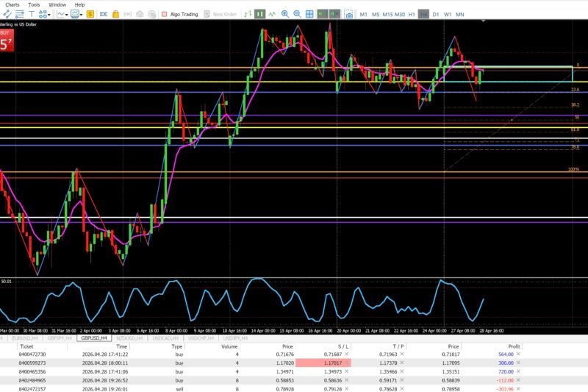Viewport: 588px width, 392px height.
Task: Open the chart templates icon
Action: pos(75,14)
